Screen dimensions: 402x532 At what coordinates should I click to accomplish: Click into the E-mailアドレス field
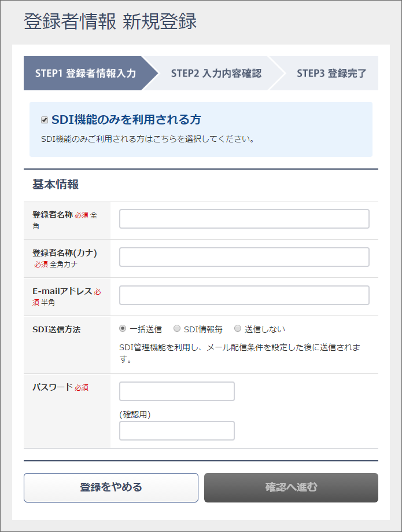click(244, 295)
